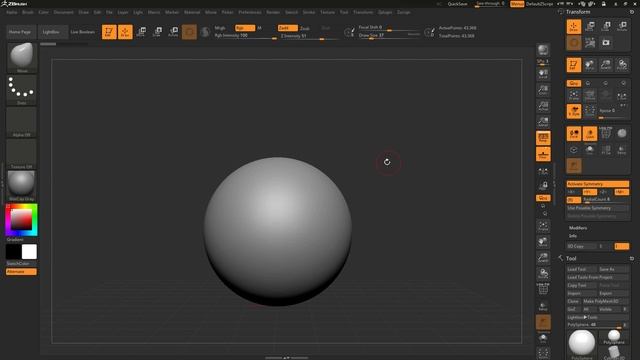Click Activate Symmetry button
640x360 pixels.
(x=598, y=184)
